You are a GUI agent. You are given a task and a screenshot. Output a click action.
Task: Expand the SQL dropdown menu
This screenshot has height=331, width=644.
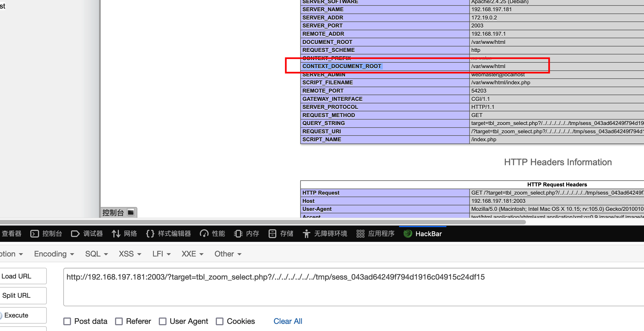[96, 254]
